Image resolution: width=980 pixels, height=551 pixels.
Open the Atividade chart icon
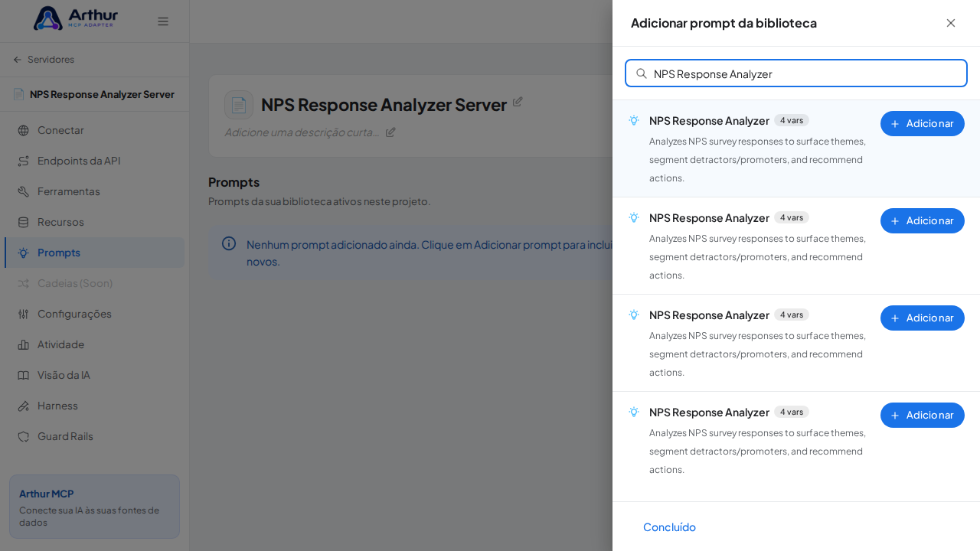tap(23, 344)
